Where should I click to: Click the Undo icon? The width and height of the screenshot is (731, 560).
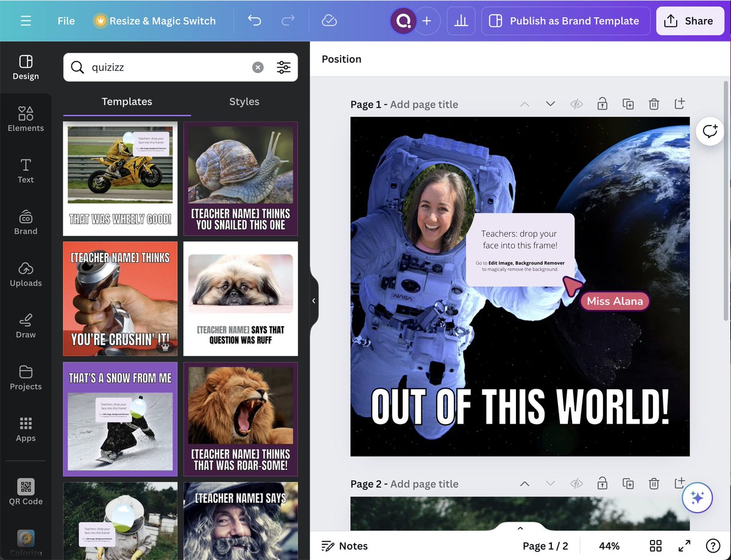[254, 20]
